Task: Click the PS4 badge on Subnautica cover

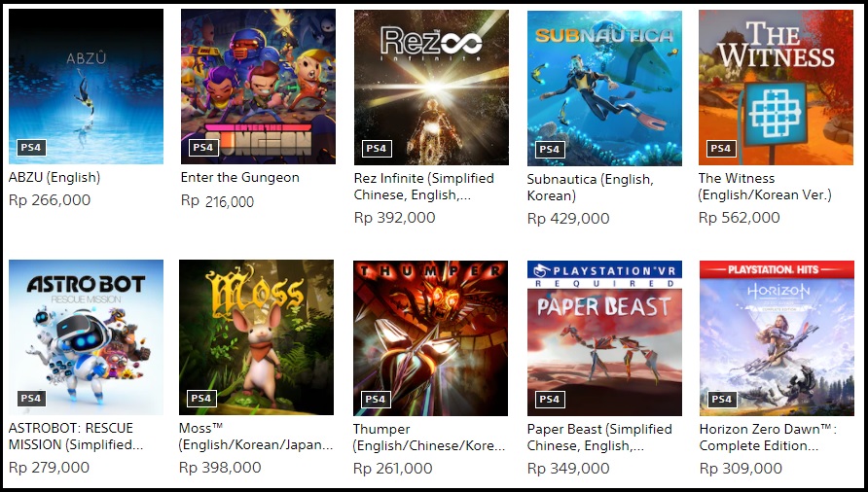Action: pos(550,149)
